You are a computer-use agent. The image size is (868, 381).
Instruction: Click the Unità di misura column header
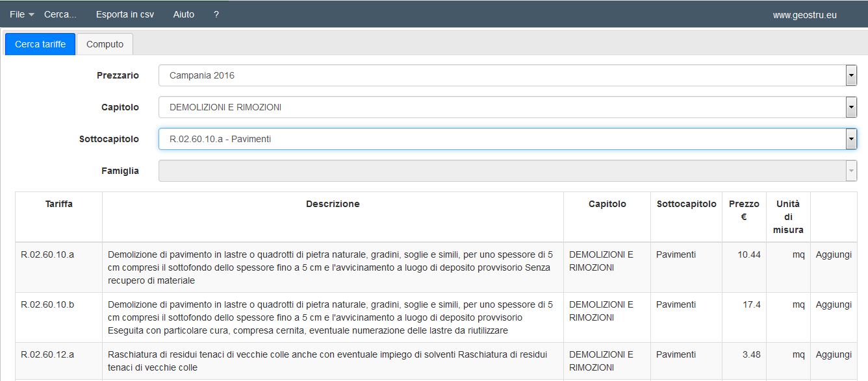coord(788,217)
